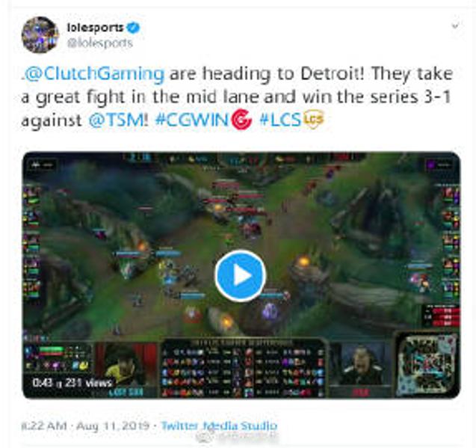Click the minimap in the video

428,364
